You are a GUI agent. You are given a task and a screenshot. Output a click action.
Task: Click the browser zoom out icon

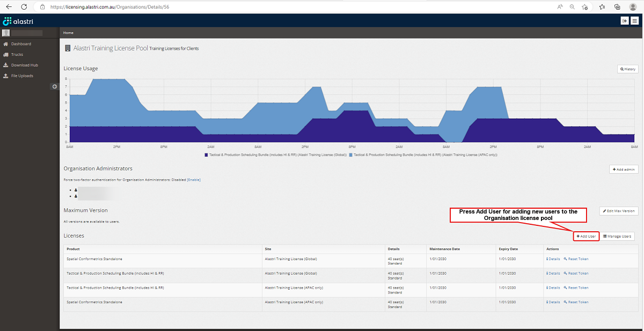tap(572, 7)
